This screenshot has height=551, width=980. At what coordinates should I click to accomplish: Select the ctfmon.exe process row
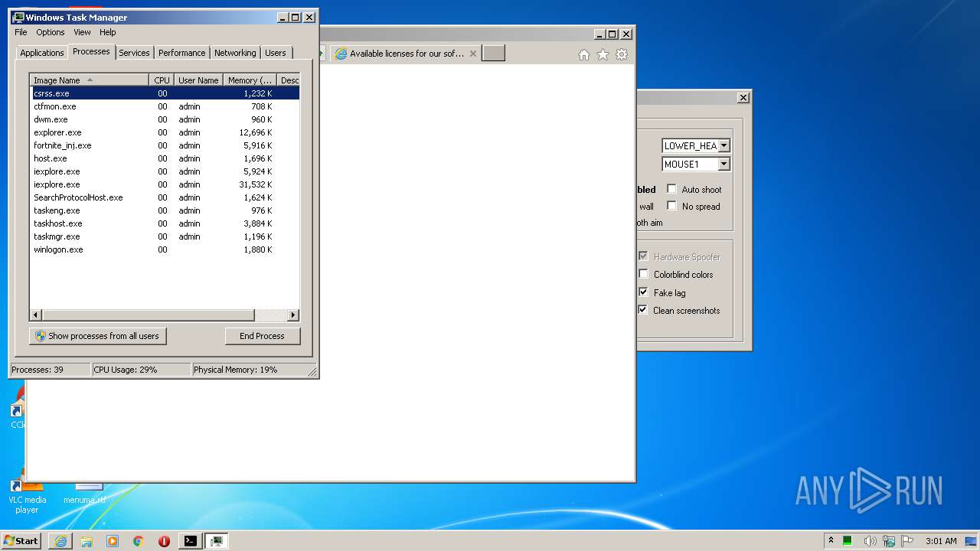pyautogui.click(x=165, y=106)
